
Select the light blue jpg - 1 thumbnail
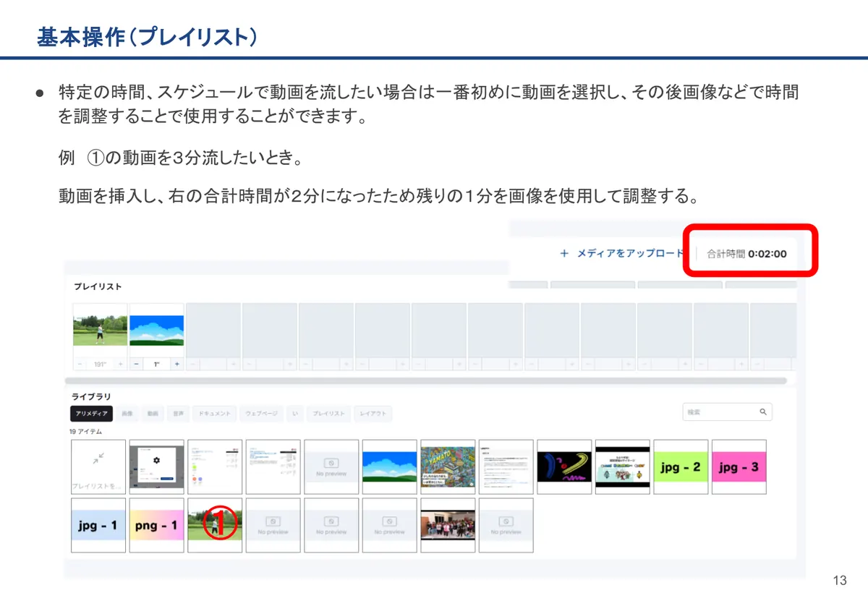[98, 525]
